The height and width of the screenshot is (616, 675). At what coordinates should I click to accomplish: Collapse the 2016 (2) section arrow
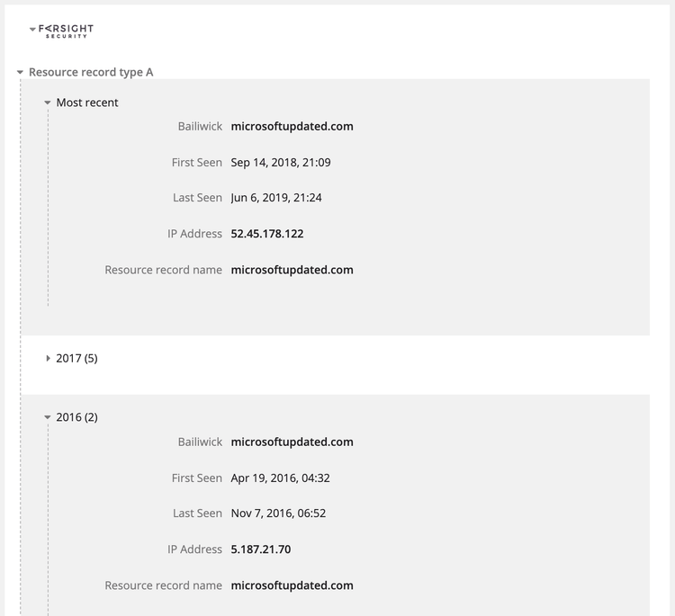(x=48, y=417)
